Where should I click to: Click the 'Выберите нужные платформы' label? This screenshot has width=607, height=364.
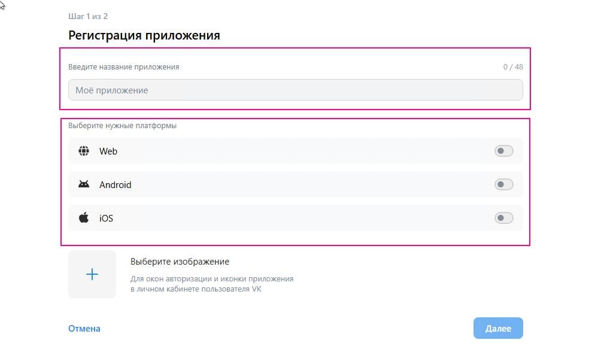click(123, 126)
